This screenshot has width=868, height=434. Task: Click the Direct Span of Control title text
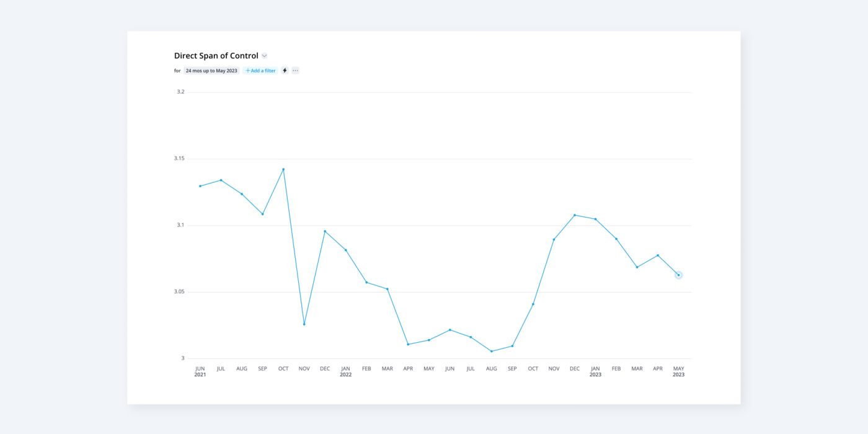tap(216, 56)
